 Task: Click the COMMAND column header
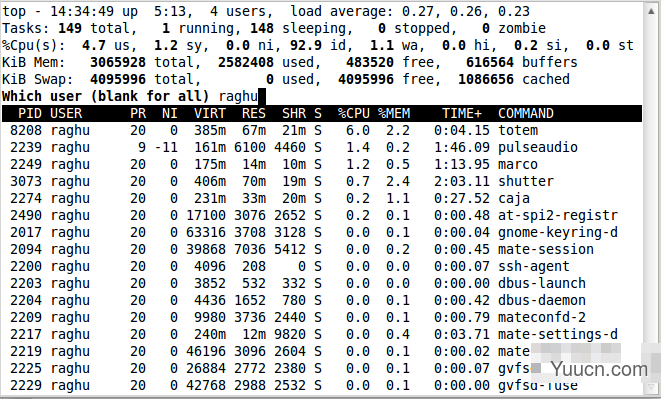[526, 113]
